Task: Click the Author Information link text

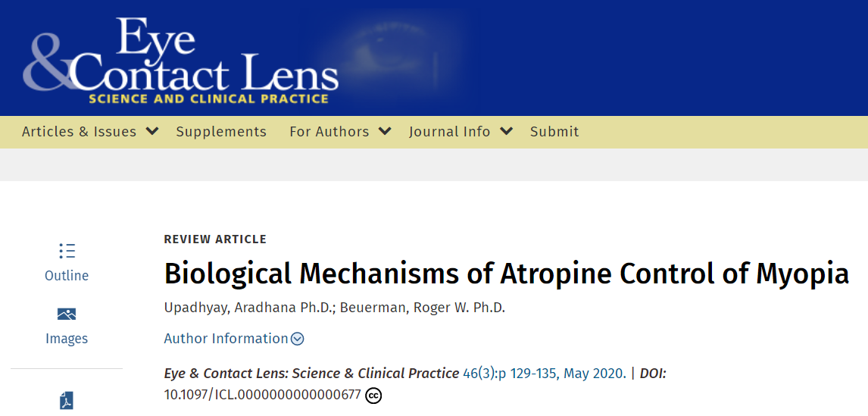Action: (226, 339)
